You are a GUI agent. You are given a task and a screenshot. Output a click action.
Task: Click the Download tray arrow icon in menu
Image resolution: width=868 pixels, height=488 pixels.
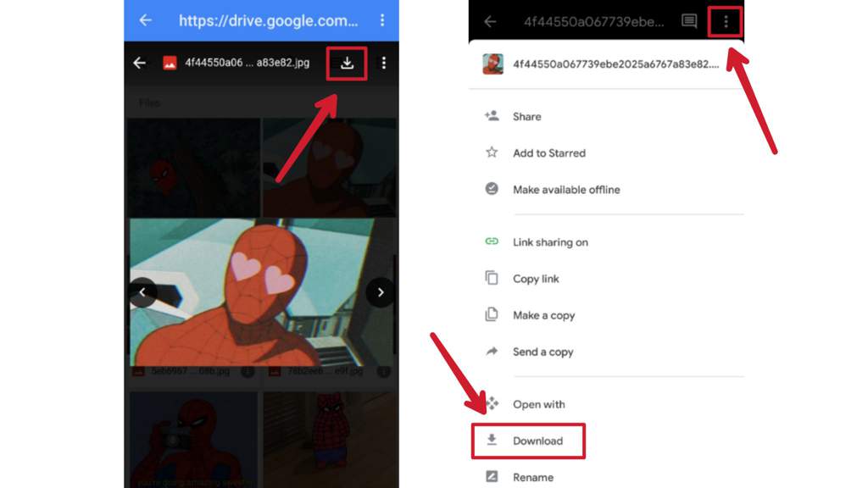[x=492, y=440]
